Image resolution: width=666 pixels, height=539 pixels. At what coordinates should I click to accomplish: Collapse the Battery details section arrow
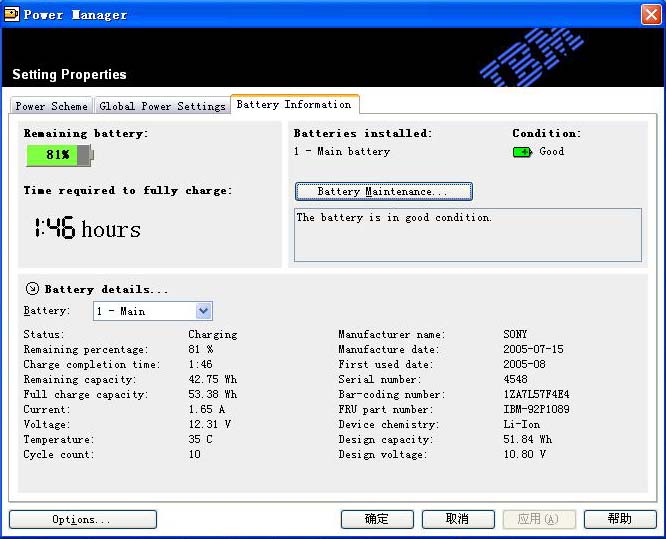[x=32, y=289]
